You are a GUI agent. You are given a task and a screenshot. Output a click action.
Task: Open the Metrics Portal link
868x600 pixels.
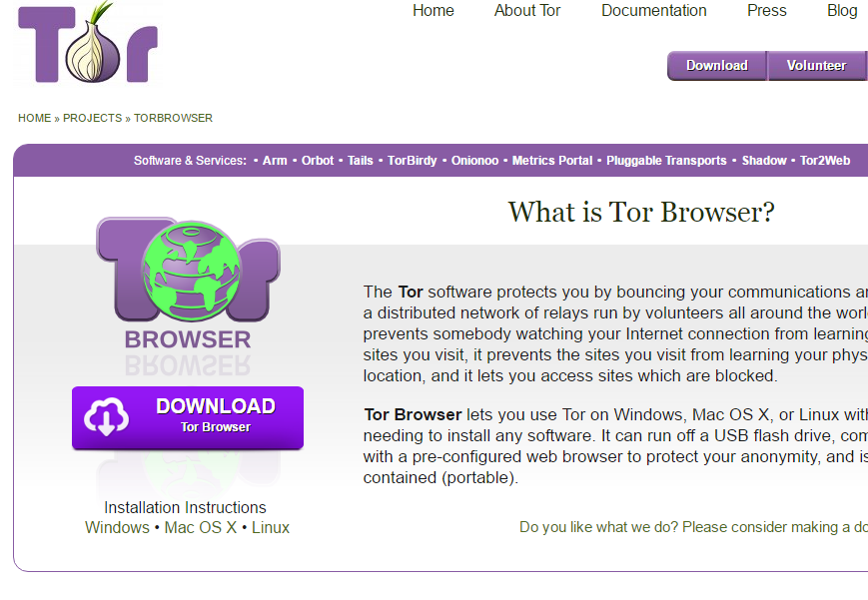(552, 161)
